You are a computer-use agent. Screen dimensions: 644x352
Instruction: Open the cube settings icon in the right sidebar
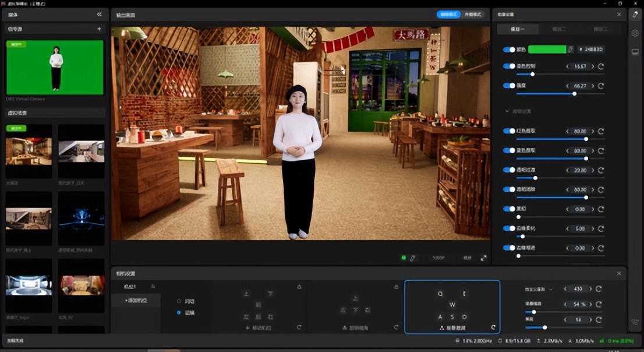pyautogui.click(x=635, y=33)
